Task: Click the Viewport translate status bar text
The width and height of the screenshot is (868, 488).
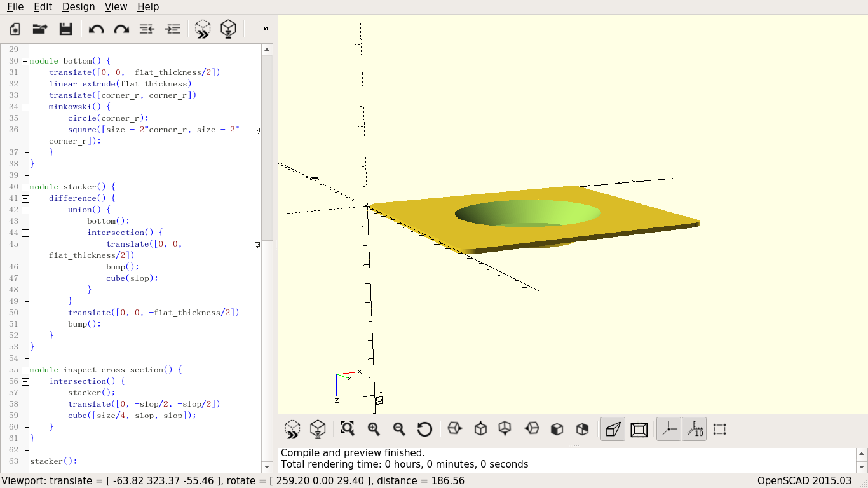Action: pyautogui.click(x=233, y=481)
